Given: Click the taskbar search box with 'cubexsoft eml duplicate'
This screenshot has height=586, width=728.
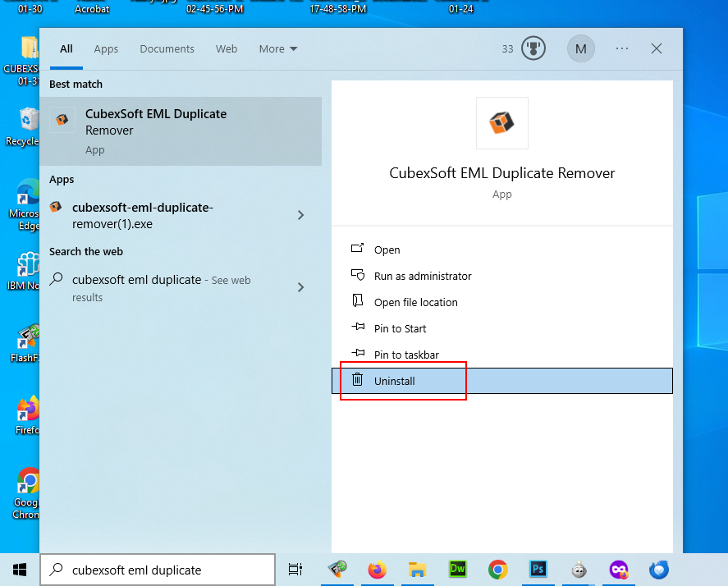Looking at the screenshot, I should 158,570.
